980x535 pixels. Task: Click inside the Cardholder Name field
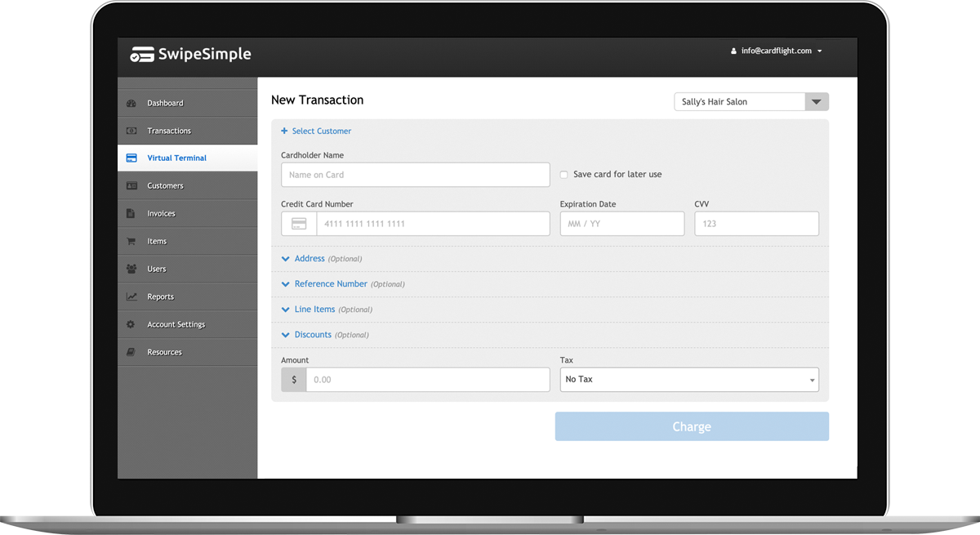tap(415, 174)
